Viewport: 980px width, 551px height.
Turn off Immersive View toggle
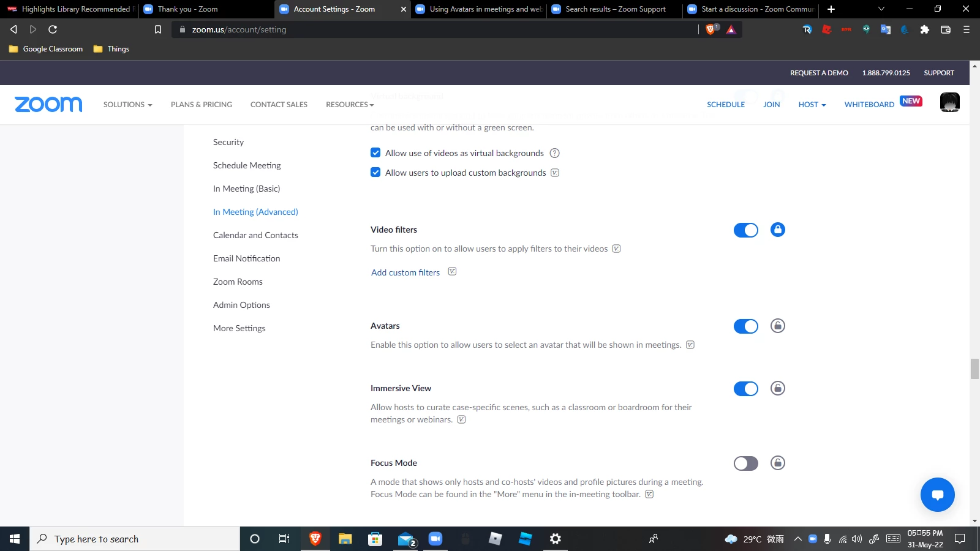(x=746, y=389)
